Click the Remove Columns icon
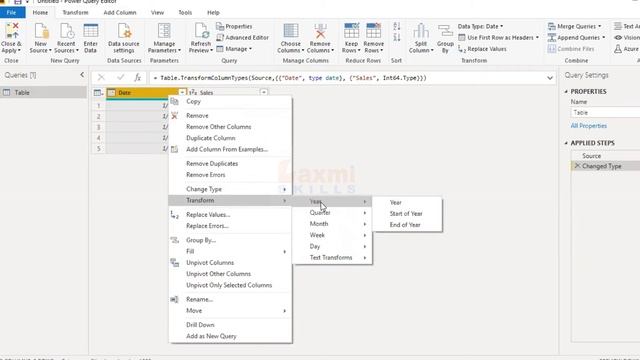This screenshot has width=640, height=360. coord(320,32)
